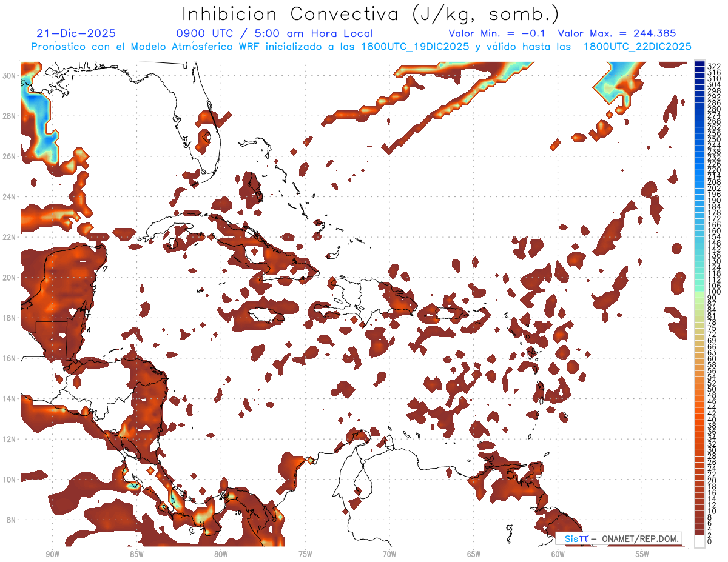
Task: Click the 'Valor Min. = -0.1' readout
Action: 497,34
